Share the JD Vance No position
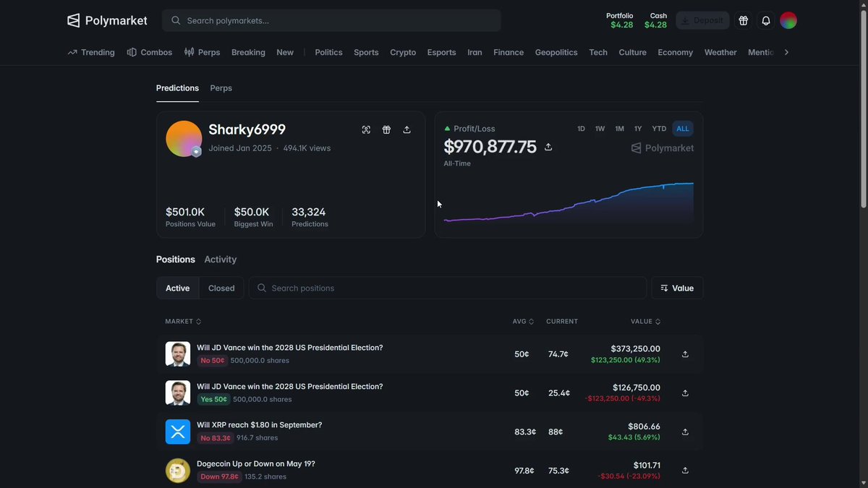This screenshot has width=868, height=488. point(685,354)
